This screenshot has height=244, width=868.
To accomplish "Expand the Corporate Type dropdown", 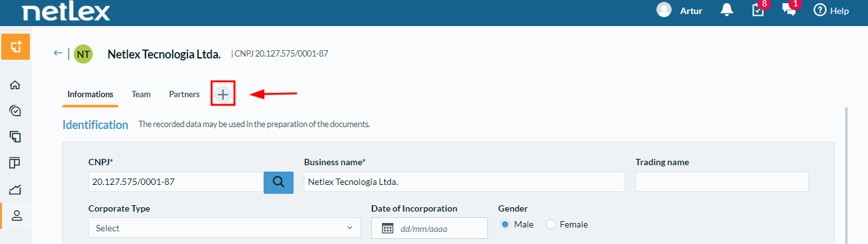I will tap(224, 227).
